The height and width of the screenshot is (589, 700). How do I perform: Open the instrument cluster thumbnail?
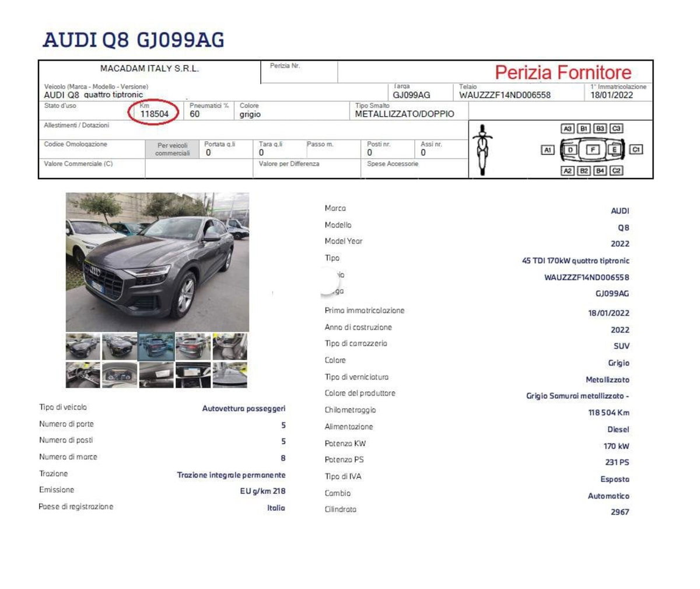click(x=120, y=375)
